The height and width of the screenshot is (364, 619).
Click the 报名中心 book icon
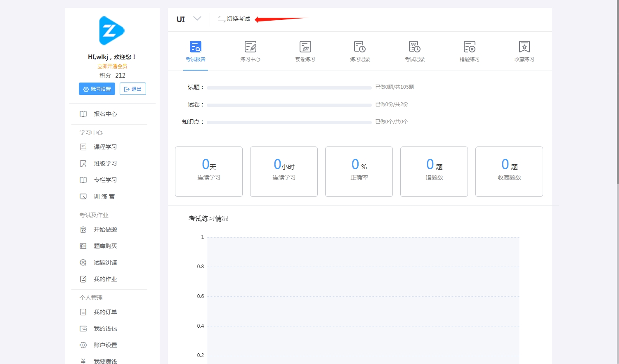click(83, 114)
